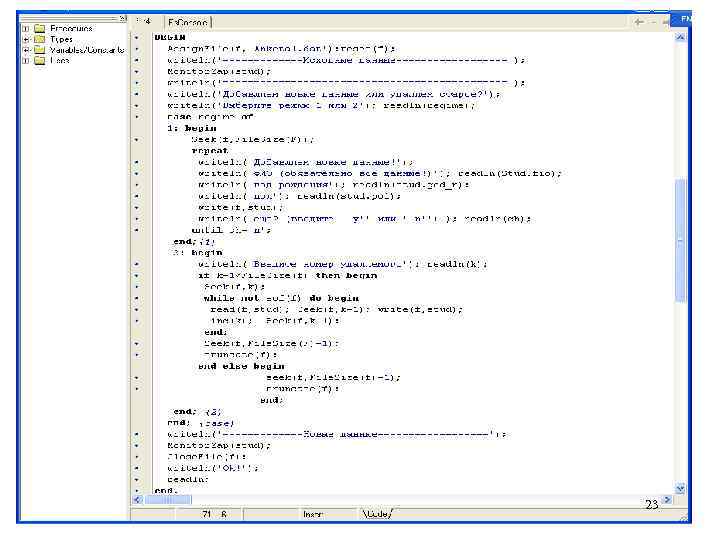Click the 'CloseFile(f)' code line
This screenshot has width=720, height=540.
(207, 457)
